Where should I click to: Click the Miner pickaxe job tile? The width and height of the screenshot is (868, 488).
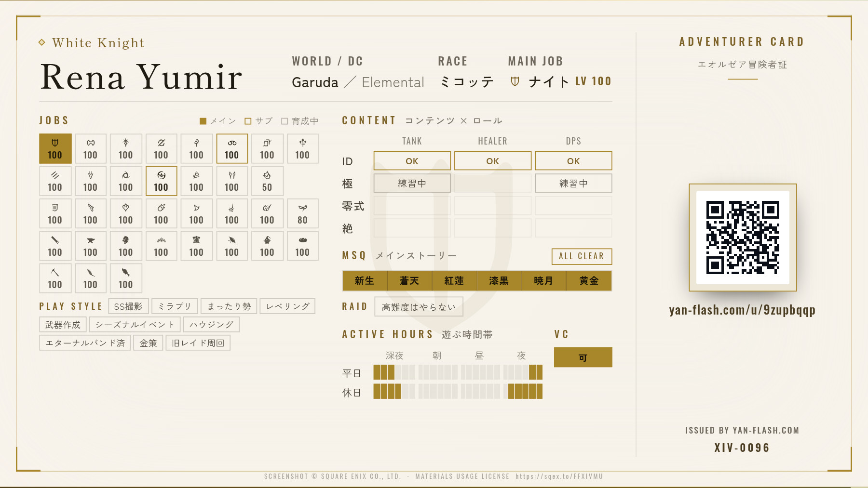coord(55,278)
